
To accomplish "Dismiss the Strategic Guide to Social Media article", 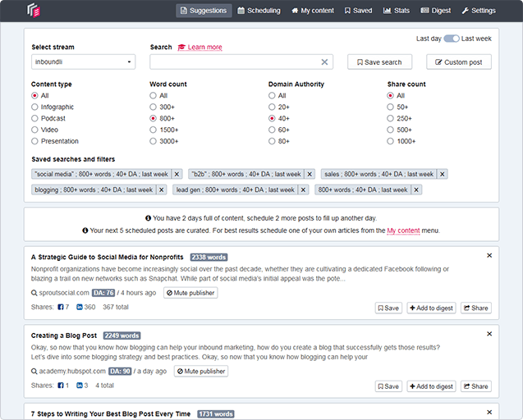I will click(489, 255).
